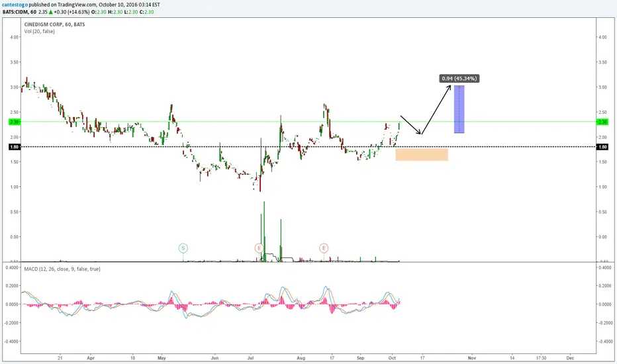Click the E earnings marker in July
This screenshot has height=364, width=617.
pos(259,248)
